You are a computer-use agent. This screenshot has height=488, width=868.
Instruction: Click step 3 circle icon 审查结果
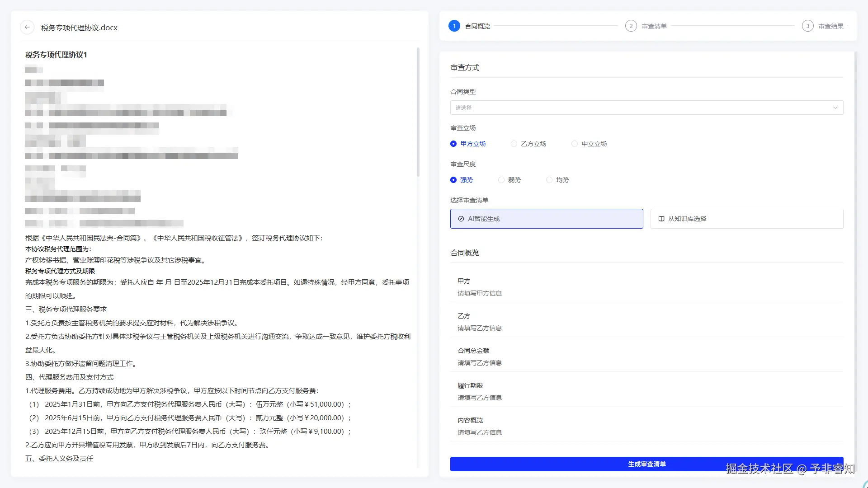coord(808,26)
